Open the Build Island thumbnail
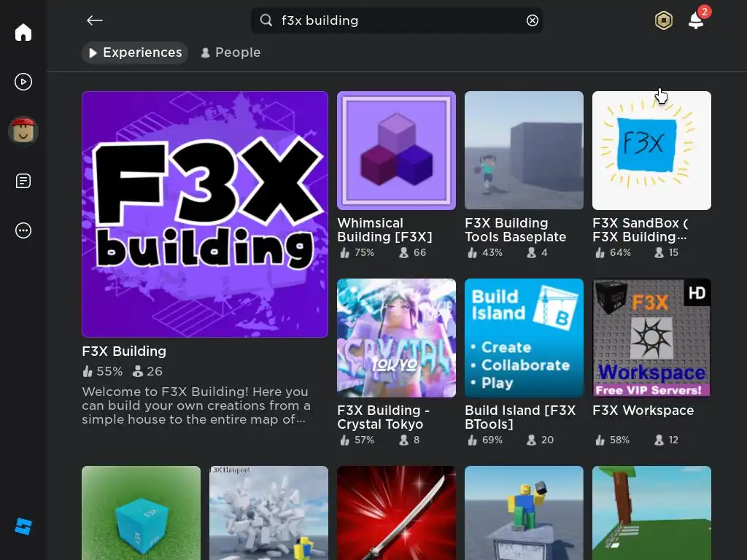 (x=524, y=338)
